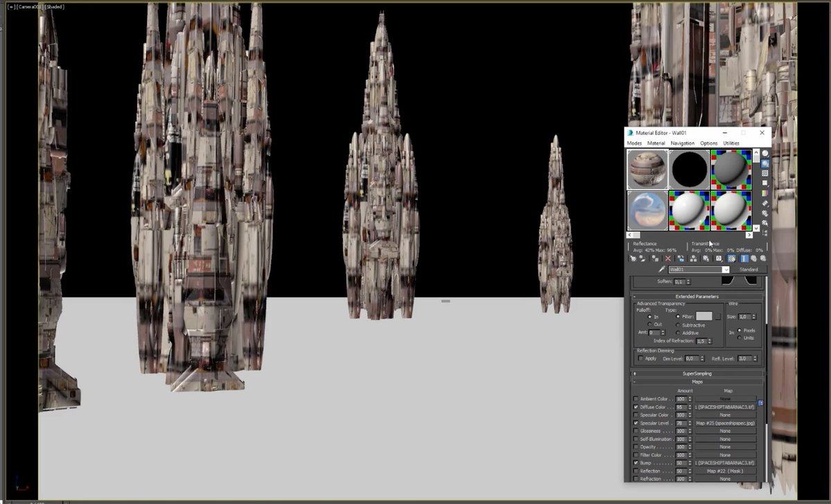Click the small lock button beside the Filter swatch
The height and width of the screenshot is (504, 831).
point(717,316)
